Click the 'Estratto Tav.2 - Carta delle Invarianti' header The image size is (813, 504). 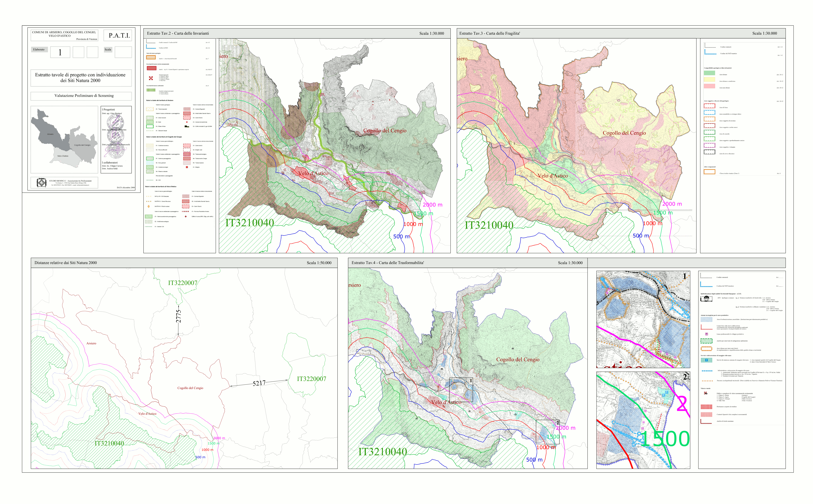click(x=178, y=33)
